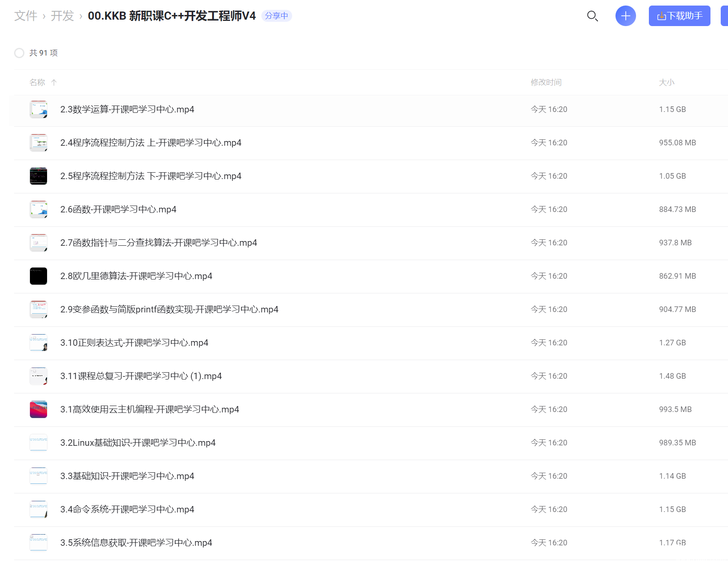Toggle the select-all circle beside 共 91 项
This screenshot has width=728, height=565.
(19, 53)
